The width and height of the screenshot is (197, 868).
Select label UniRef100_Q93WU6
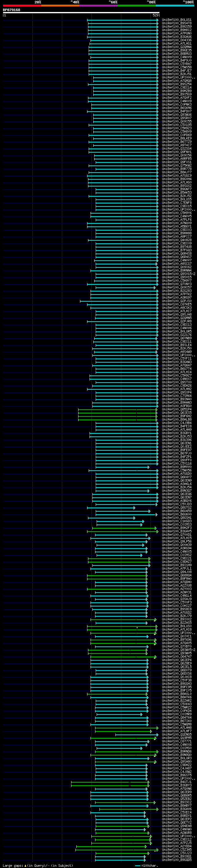(x=176, y=115)
